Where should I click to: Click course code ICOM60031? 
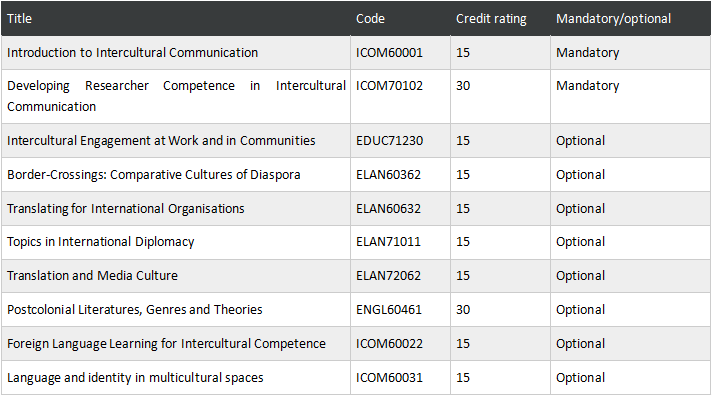pyautogui.click(x=389, y=378)
